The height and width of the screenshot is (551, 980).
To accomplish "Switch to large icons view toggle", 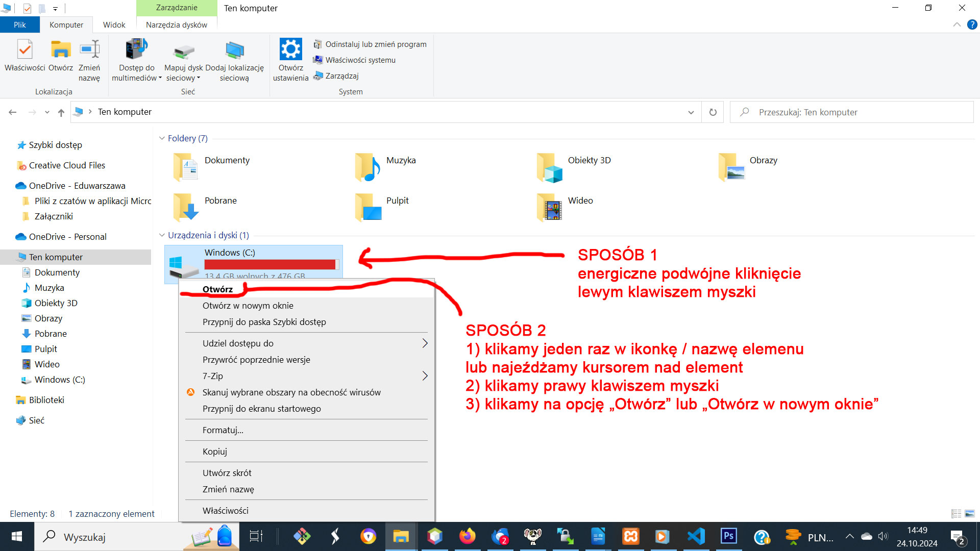I will [970, 514].
